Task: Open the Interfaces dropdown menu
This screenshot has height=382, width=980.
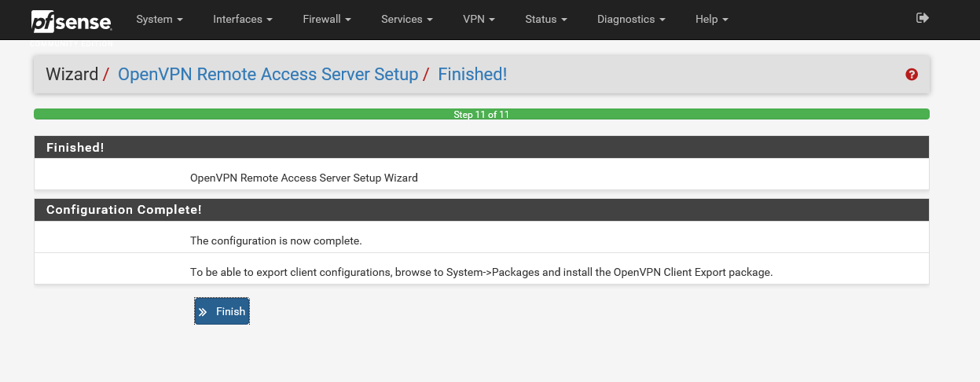Action: click(243, 19)
